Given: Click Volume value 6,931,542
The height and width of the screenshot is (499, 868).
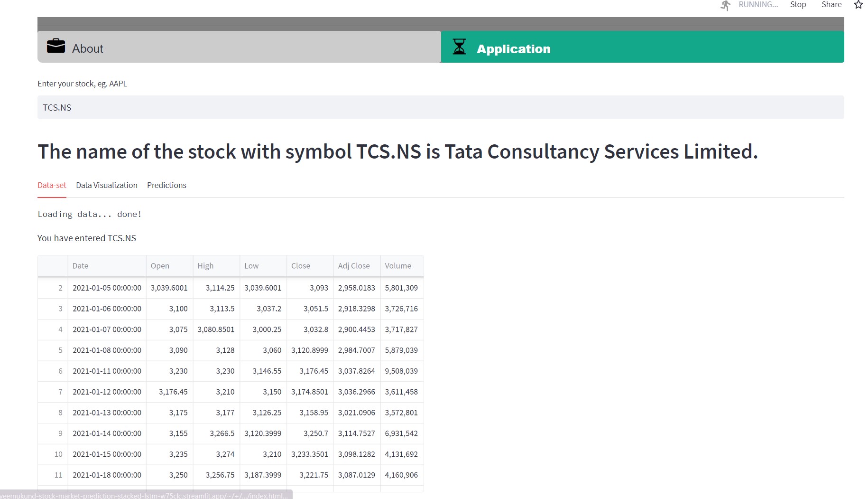Looking at the screenshot, I should click(x=402, y=433).
